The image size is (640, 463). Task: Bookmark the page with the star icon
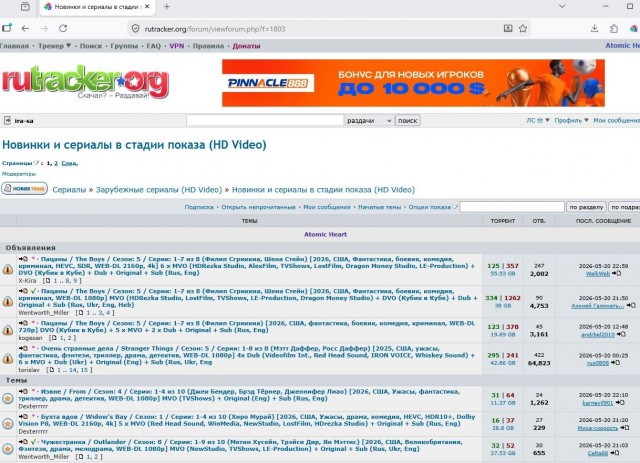(523, 29)
